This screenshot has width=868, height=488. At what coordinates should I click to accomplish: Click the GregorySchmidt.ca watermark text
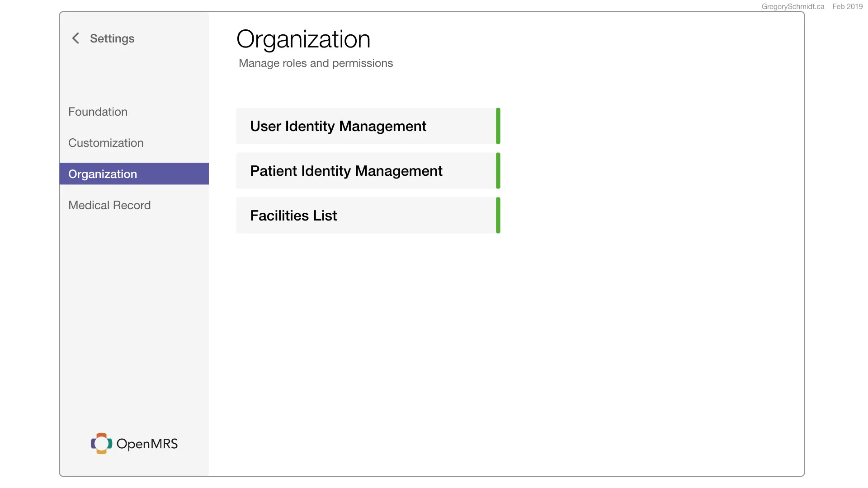click(793, 6)
